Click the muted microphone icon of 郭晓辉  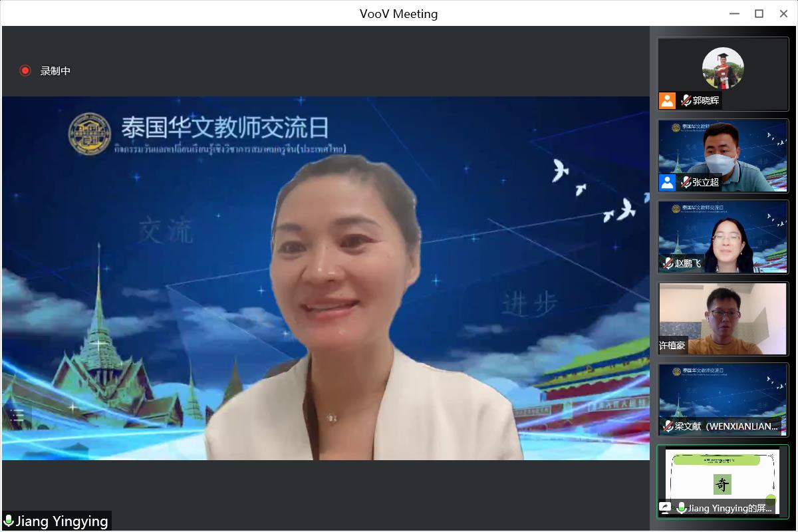[686, 100]
